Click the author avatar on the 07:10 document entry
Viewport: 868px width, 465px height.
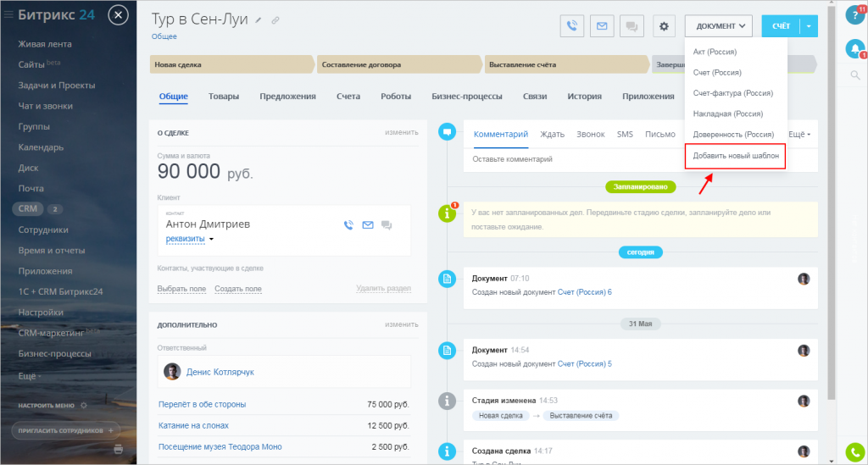click(x=804, y=279)
